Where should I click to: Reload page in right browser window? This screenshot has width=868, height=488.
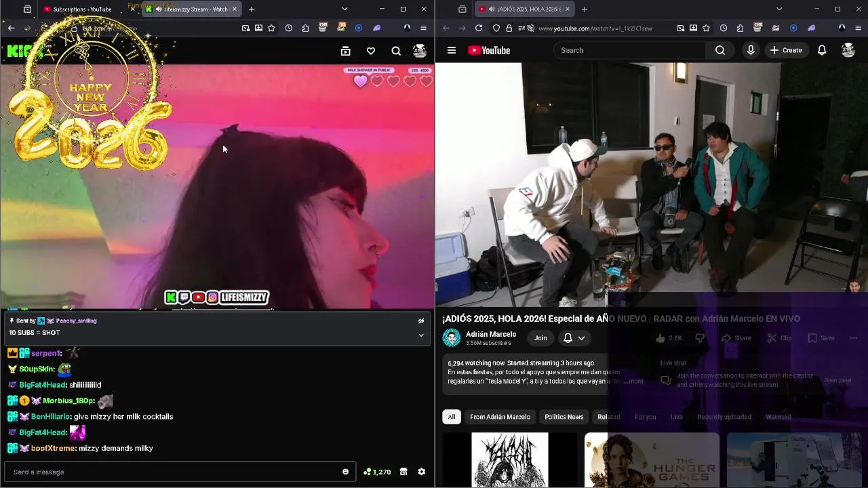pos(479,28)
